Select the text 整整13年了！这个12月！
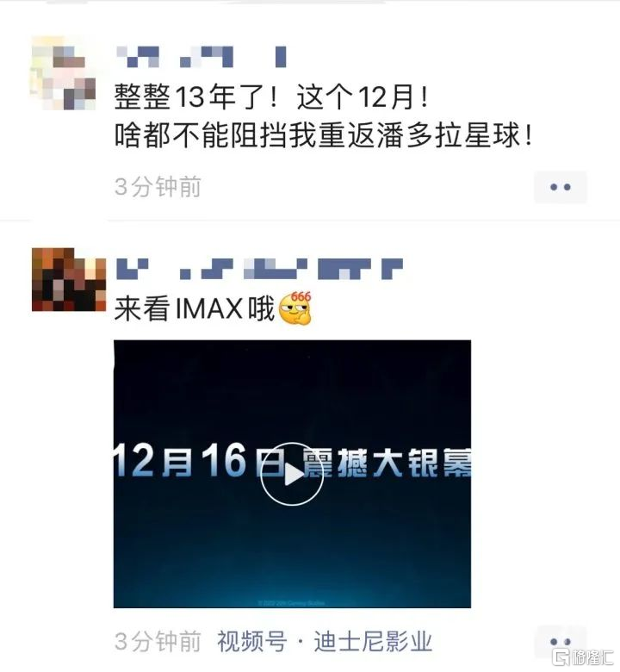The image size is (620, 672). pyautogui.click(x=271, y=96)
